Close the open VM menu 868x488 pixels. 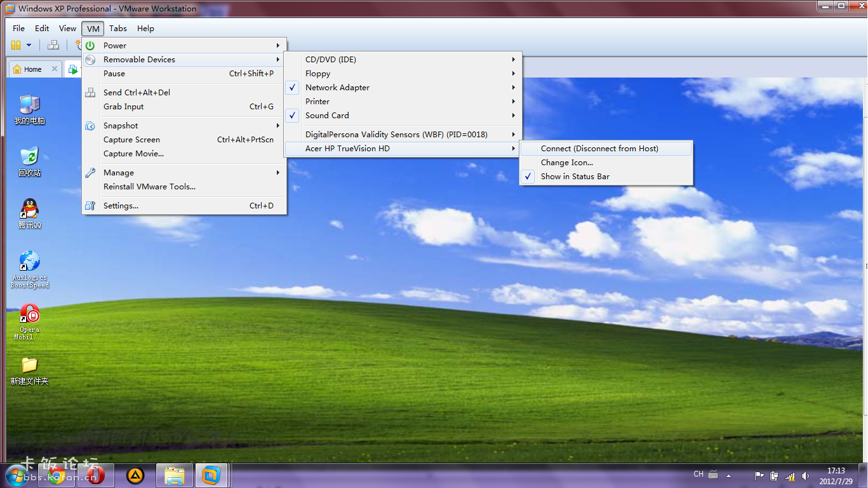(x=93, y=29)
